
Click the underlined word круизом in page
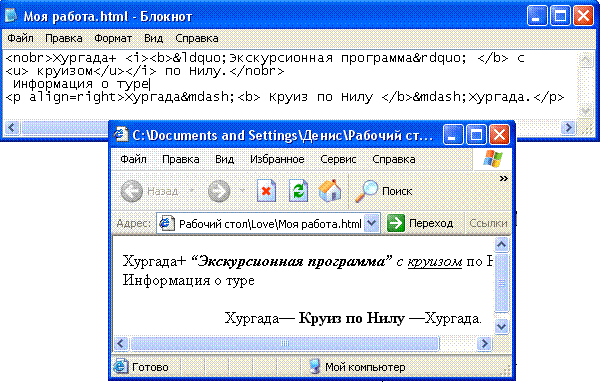(x=435, y=262)
